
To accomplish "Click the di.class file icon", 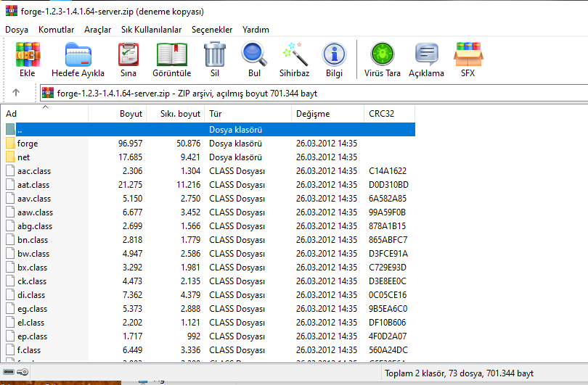I will point(10,295).
